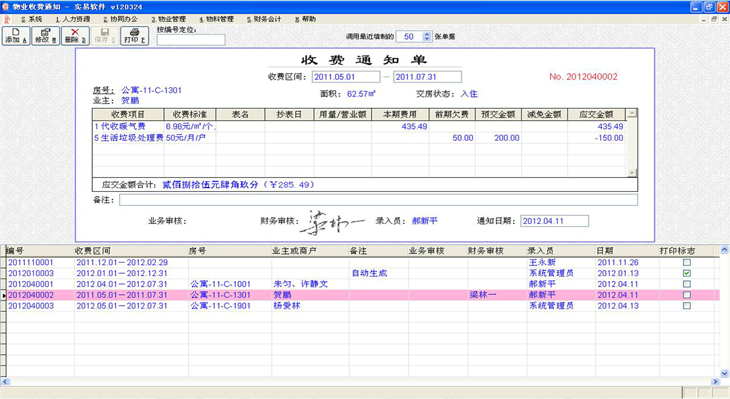Click the 添加 (Add) toolbar button

[16, 35]
